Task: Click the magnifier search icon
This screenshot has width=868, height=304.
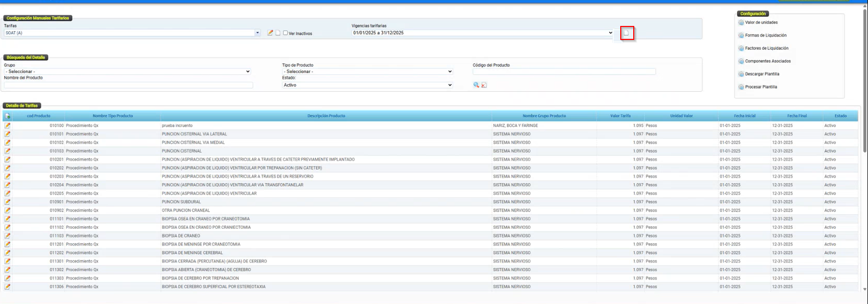Action: click(476, 85)
